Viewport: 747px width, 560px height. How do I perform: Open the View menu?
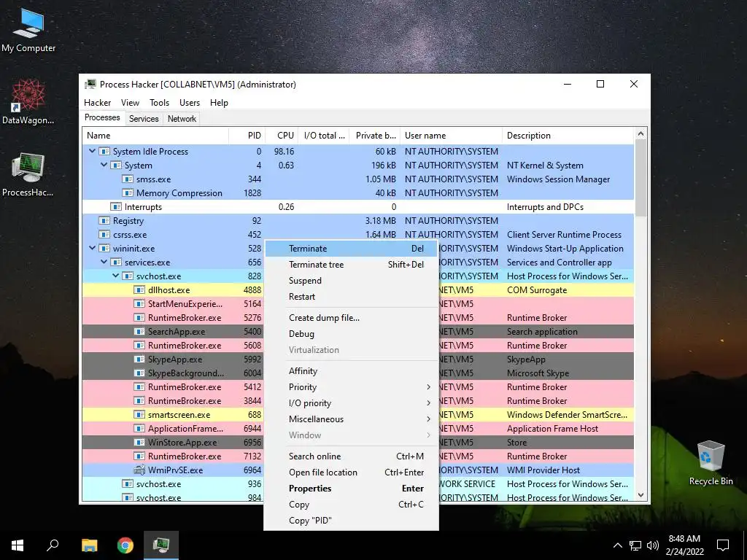[130, 103]
